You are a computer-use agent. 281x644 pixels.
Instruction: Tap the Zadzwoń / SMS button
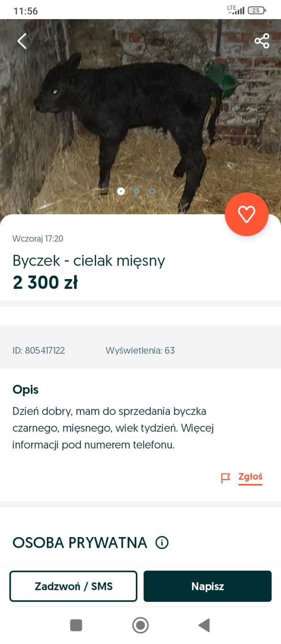click(x=73, y=586)
